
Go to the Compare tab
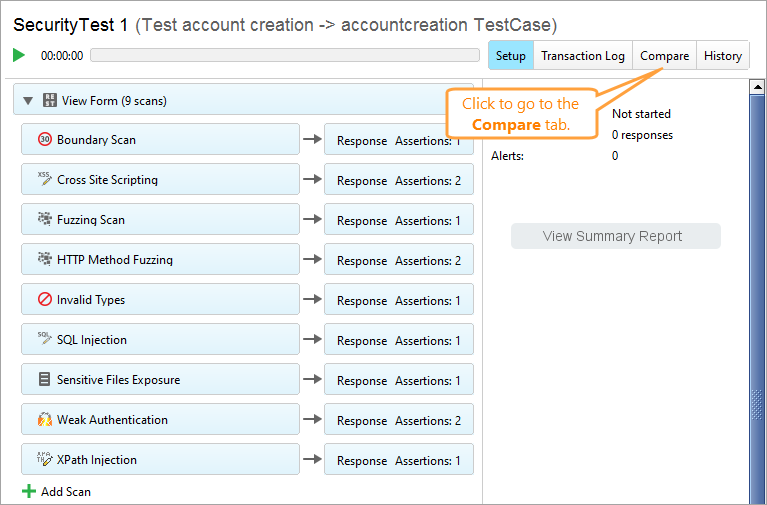click(x=665, y=55)
